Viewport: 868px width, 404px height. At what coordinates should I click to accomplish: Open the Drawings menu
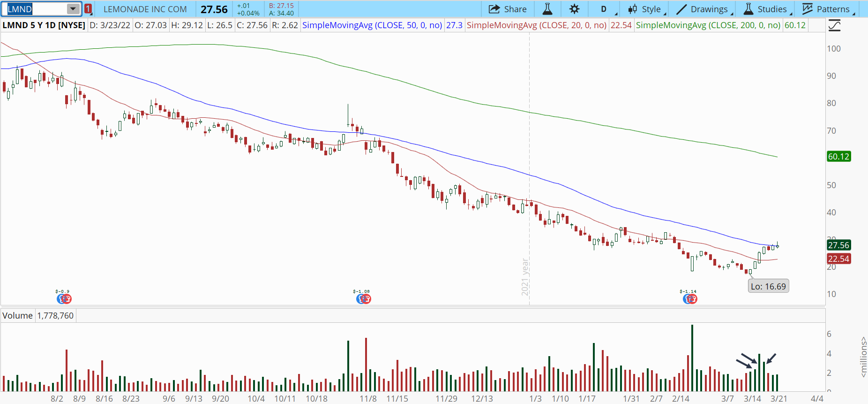pyautogui.click(x=703, y=9)
